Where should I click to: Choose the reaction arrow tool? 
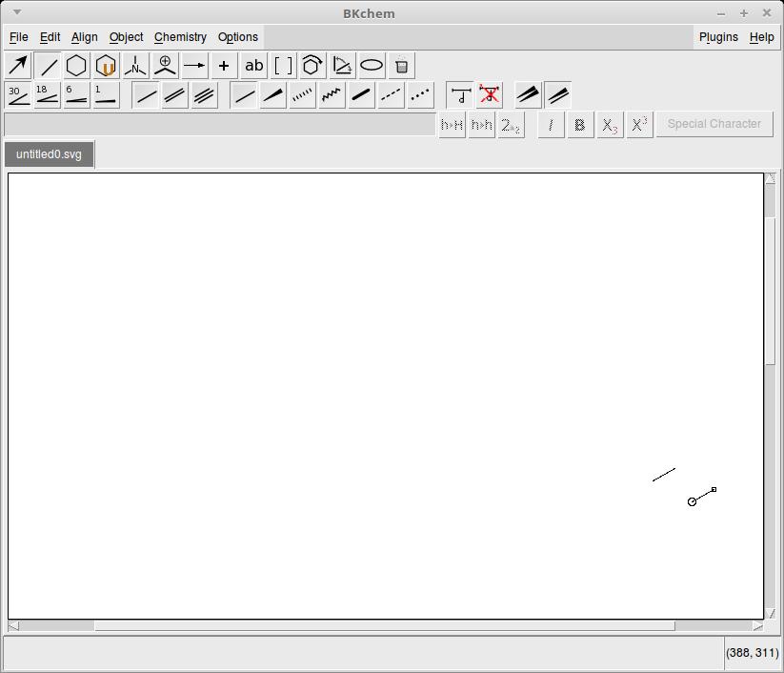point(194,66)
